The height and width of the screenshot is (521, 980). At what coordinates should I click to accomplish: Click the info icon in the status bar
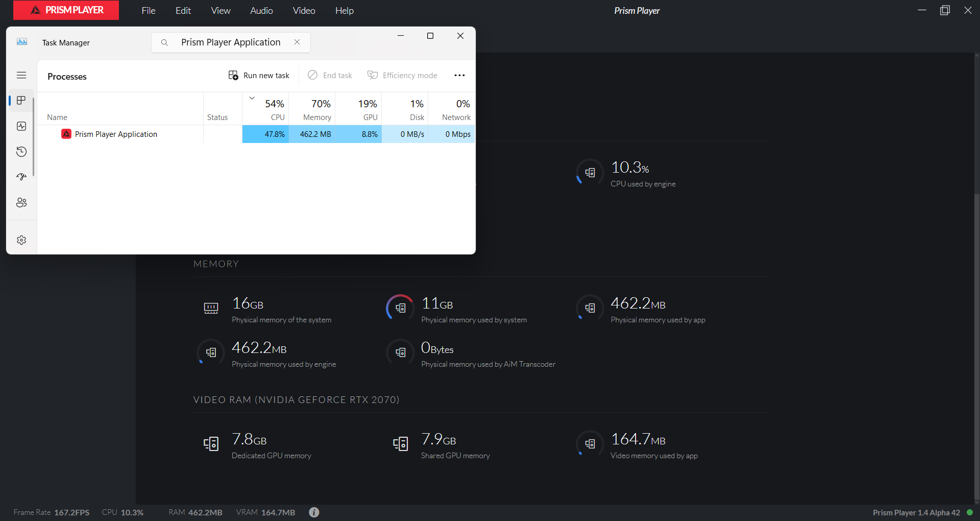(x=314, y=512)
